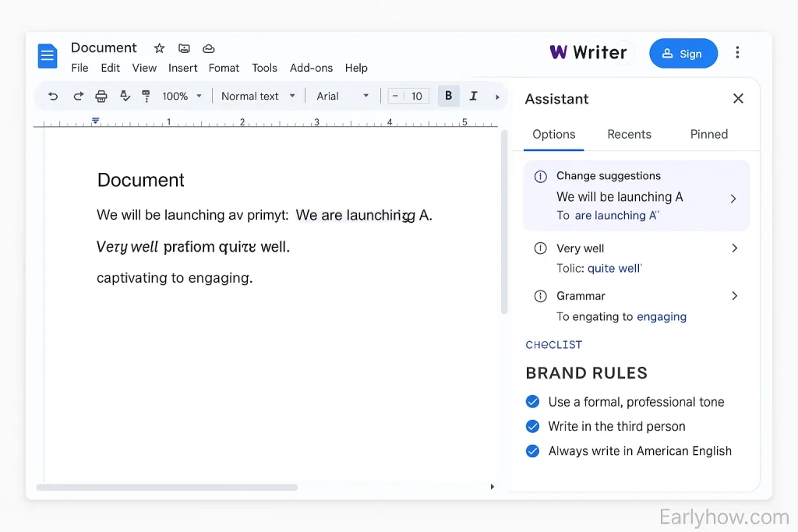Click the blue Sign button
Image resolution: width=798 pixels, height=532 pixels.
(683, 54)
